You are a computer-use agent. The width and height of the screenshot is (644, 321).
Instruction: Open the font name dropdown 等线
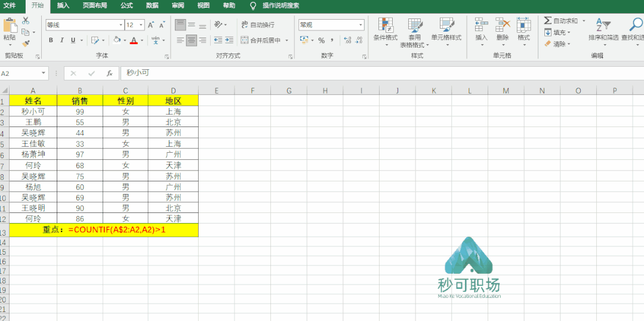click(x=121, y=25)
